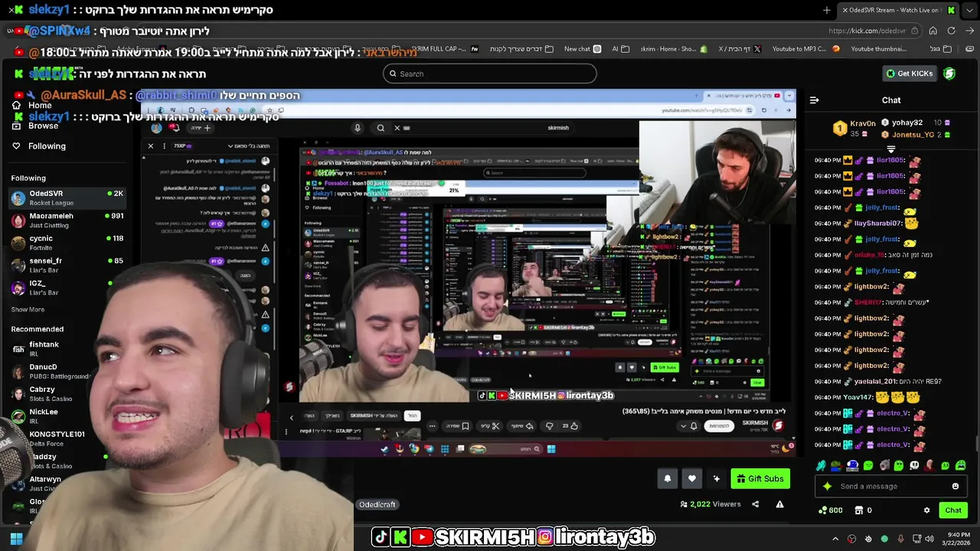Image resolution: width=980 pixels, height=551 pixels.
Task: Click the microphone tray icon
Action: point(901,539)
